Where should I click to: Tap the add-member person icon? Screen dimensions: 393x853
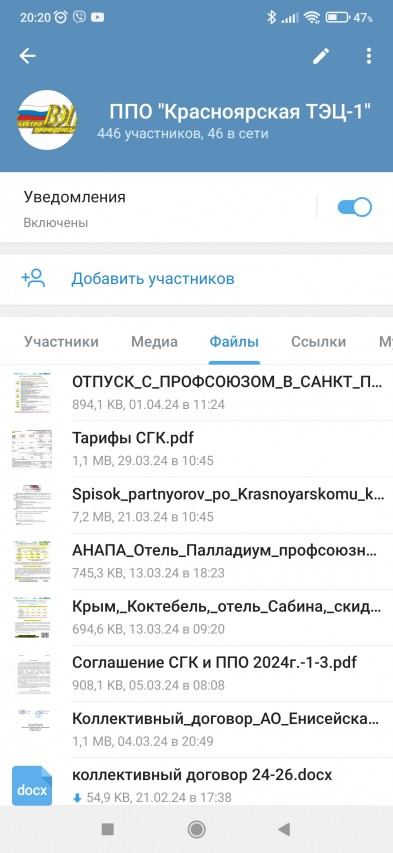pyautogui.click(x=33, y=278)
